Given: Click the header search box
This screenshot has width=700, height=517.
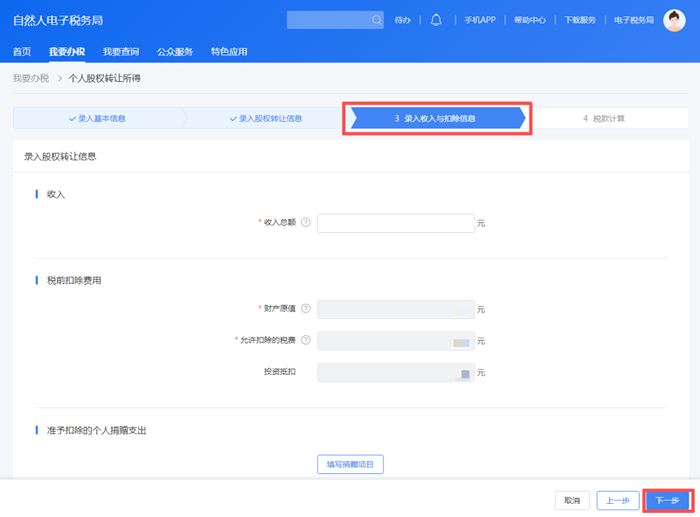Looking at the screenshot, I should pyautogui.click(x=328, y=20).
